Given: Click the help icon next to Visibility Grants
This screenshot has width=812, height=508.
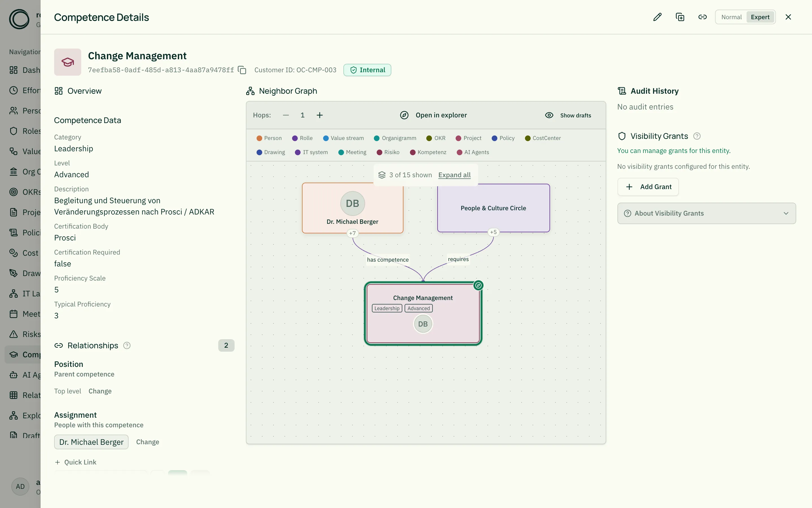Looking at the screenshot, I should tap(697, 136).
